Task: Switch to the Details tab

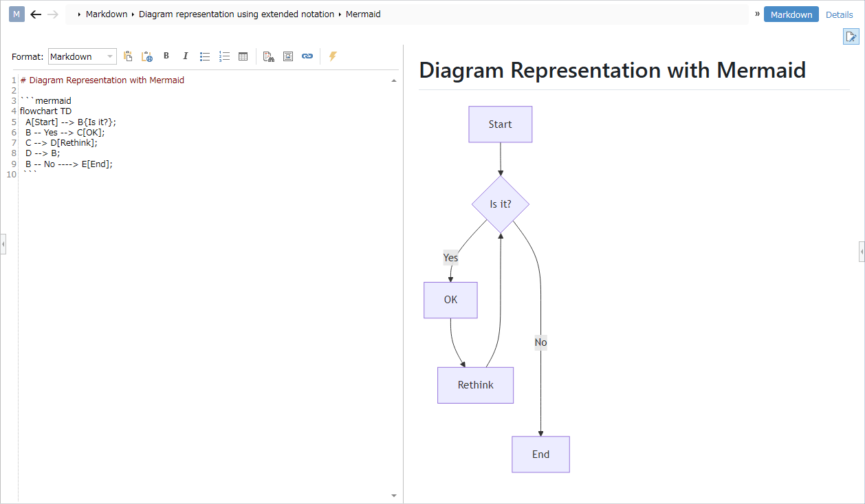Action: 840,14
